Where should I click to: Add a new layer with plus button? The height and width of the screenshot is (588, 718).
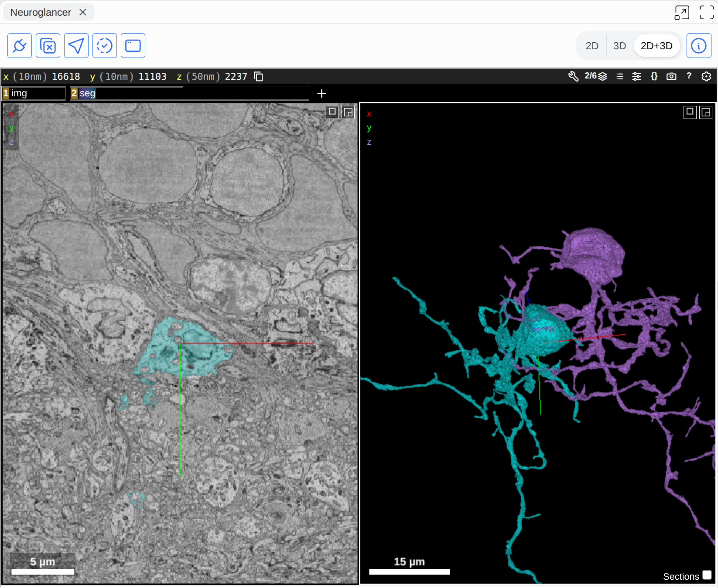point(321,93)
